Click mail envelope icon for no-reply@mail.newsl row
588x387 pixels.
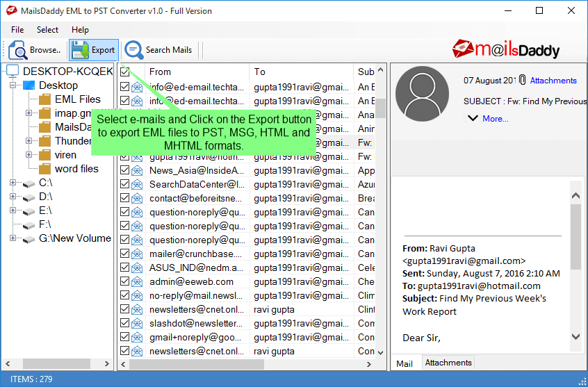pos(137,295)
